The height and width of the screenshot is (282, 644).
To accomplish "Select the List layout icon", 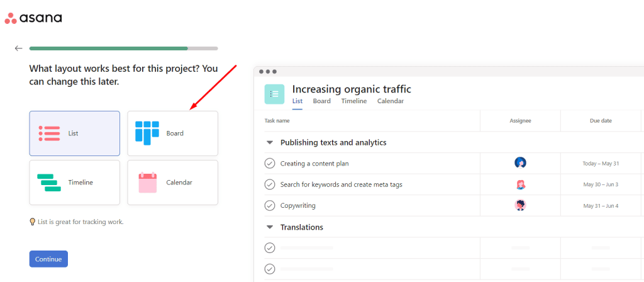I will [49, 133].
